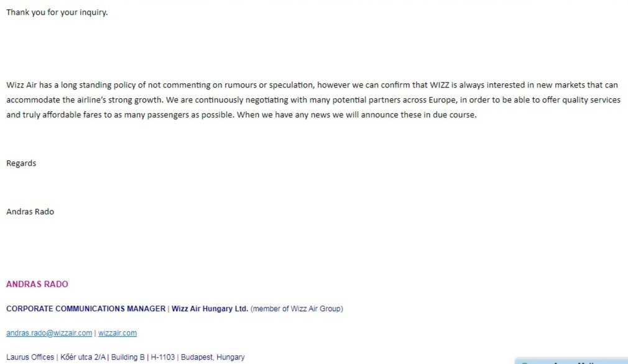Click the chat popup bar at bottom right
The height and width of the screenshot is (364, 628).
pyautogui.click(x=571, y=361)
